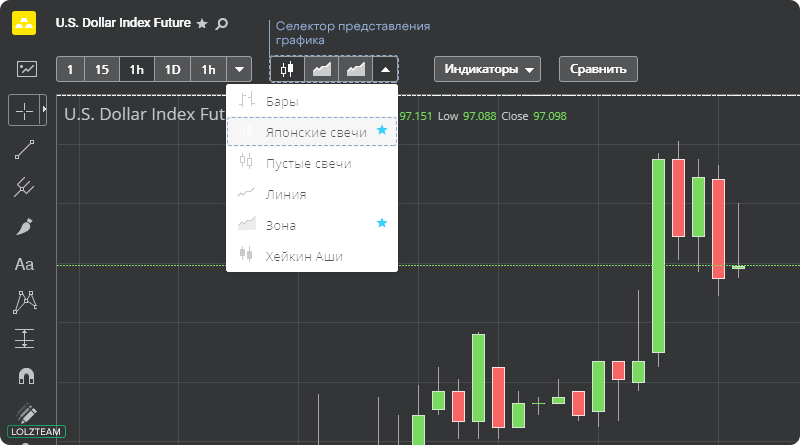The height and width of the screenshot is (445, 800).
Task: Open symbol search magnifier icon
Action: (221, 23)
